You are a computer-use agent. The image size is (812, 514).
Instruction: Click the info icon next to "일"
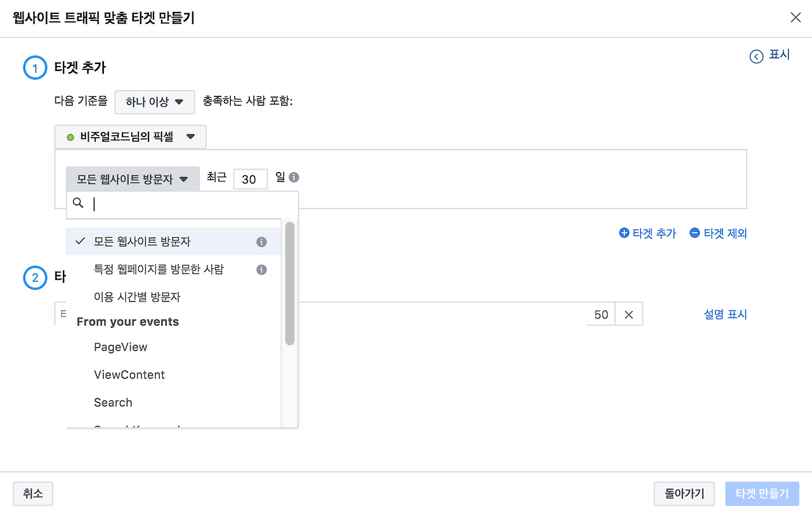tap(292, 177)
